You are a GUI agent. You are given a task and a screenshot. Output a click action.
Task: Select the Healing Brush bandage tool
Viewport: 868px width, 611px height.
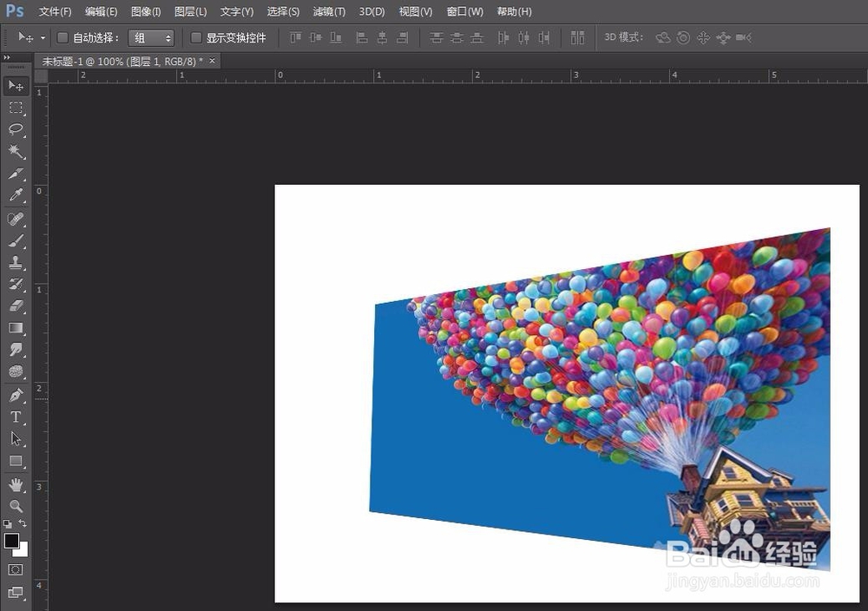coord(16,220)
